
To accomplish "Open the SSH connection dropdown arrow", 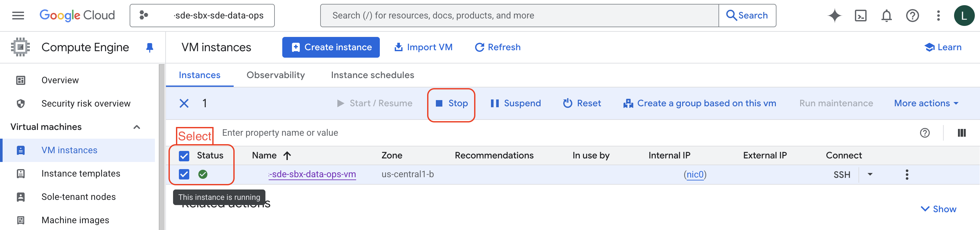I will point(870,175).
